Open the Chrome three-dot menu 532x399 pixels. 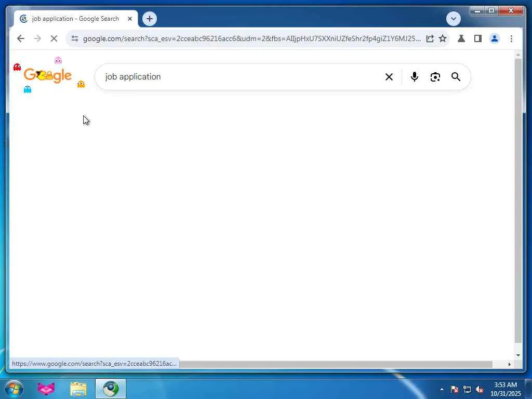(x=511, y=38)
